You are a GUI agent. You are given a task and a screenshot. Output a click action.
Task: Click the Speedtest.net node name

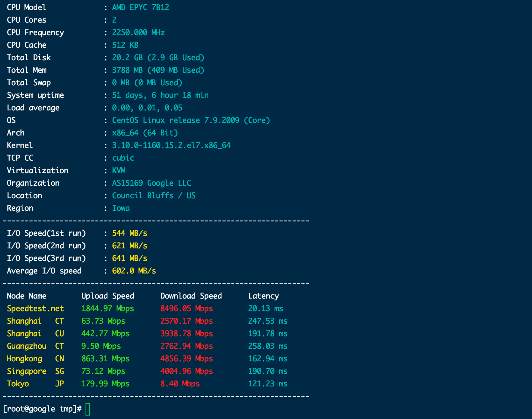click(x=35, y=309)
